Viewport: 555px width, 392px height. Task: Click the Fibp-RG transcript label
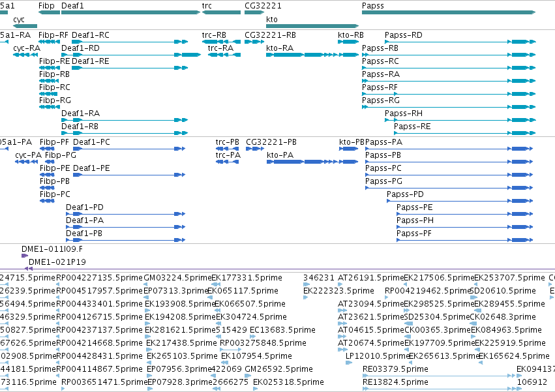coord(55,100)
